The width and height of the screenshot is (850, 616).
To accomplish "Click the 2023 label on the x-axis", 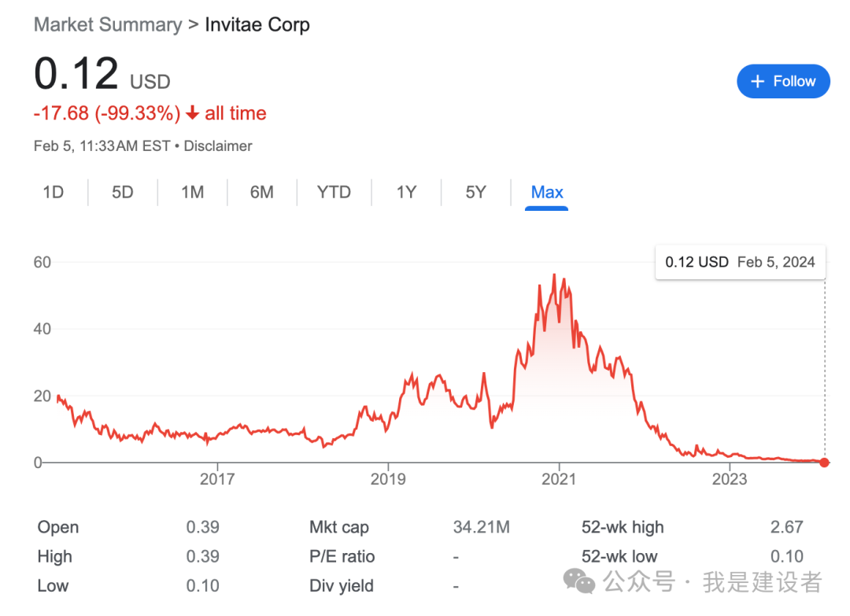I will click(729, 478).
